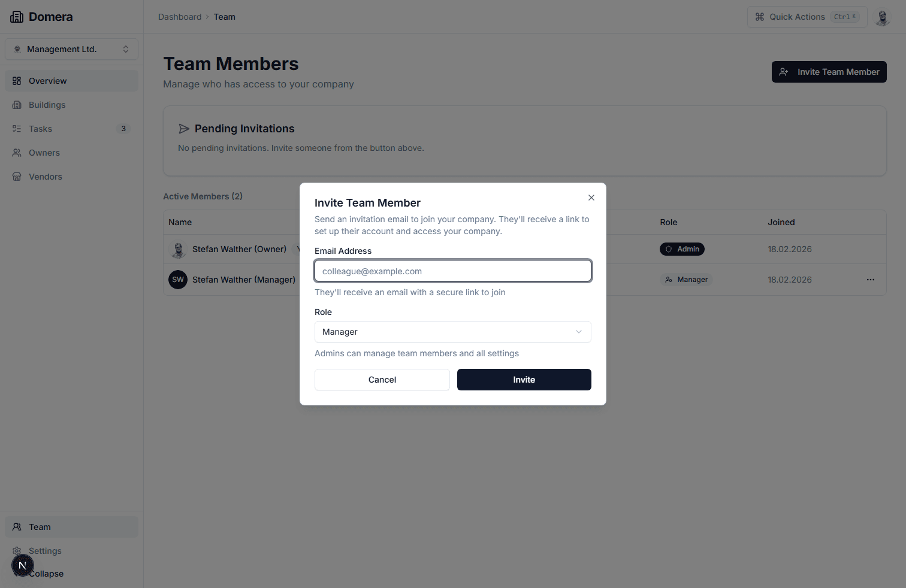Screen dimensions: 906x588
Task: Click the Vendors icon
Action: coord(17,176)
